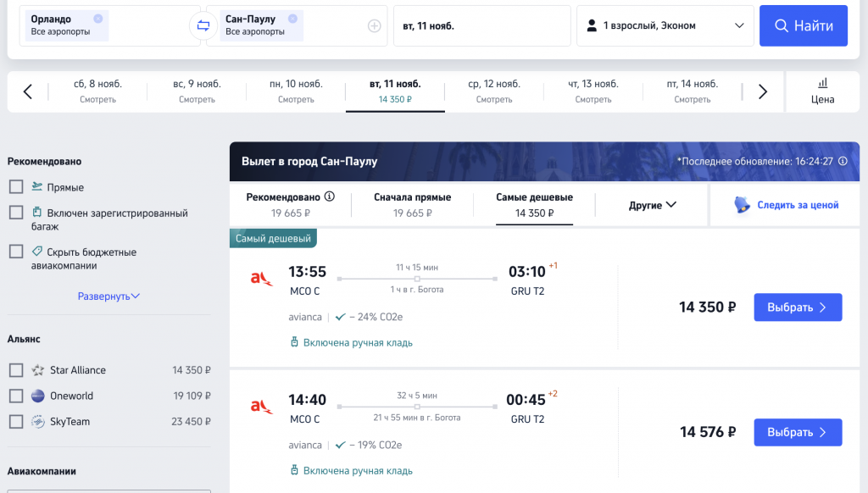This screenshot has width=868, height=493.
Task: Click info icon next to Рекомендовано tab
Action: [330, 197]
